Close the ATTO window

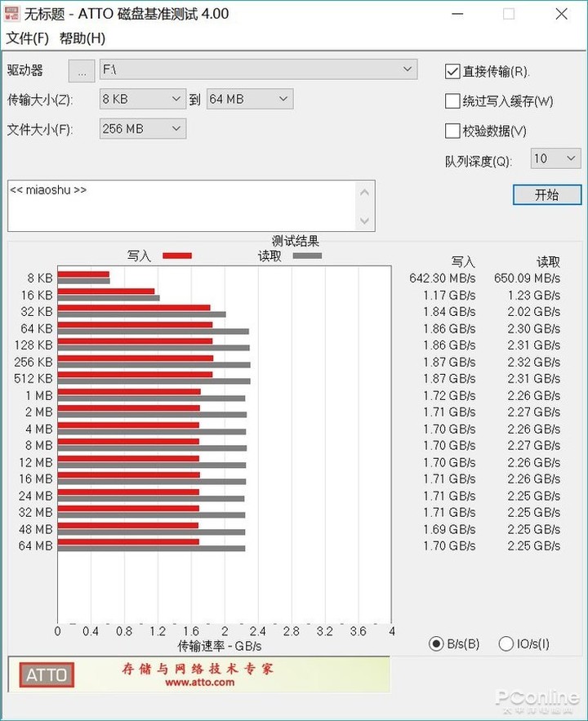point(561,14)
